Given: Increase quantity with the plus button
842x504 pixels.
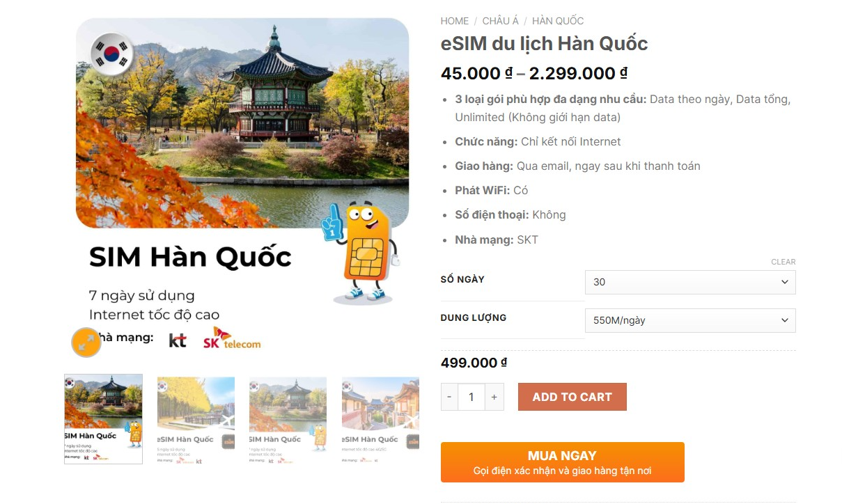Looking at the screenshot, I should click(x=494, y=397).
